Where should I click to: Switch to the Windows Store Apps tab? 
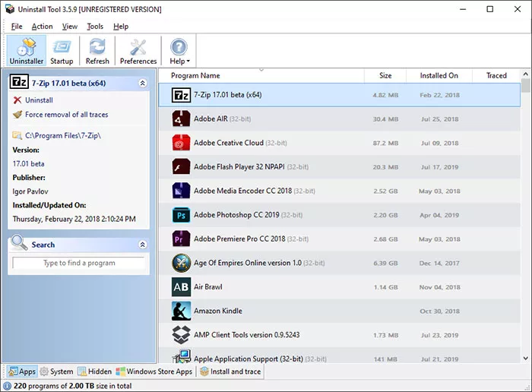pos(154,371)
